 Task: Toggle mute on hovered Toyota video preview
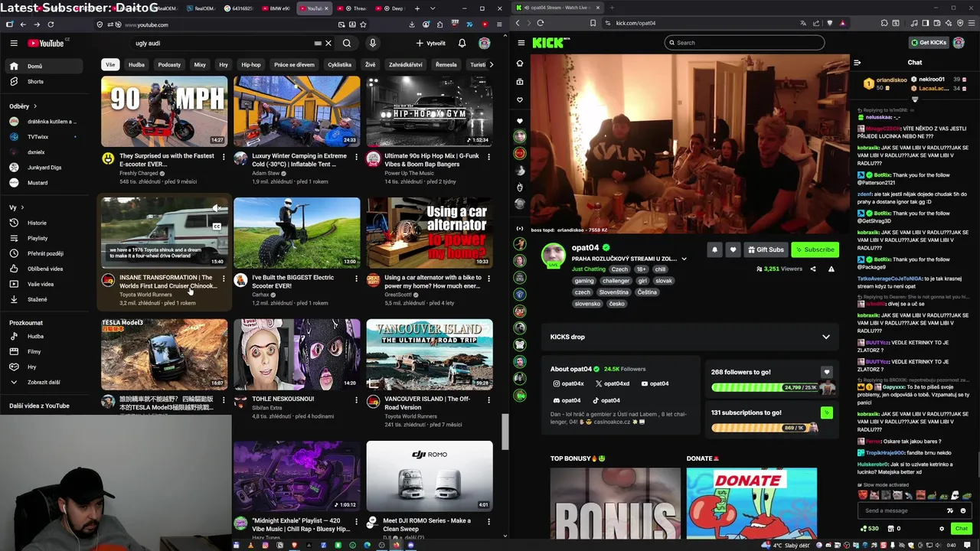(x=217, y=208)
